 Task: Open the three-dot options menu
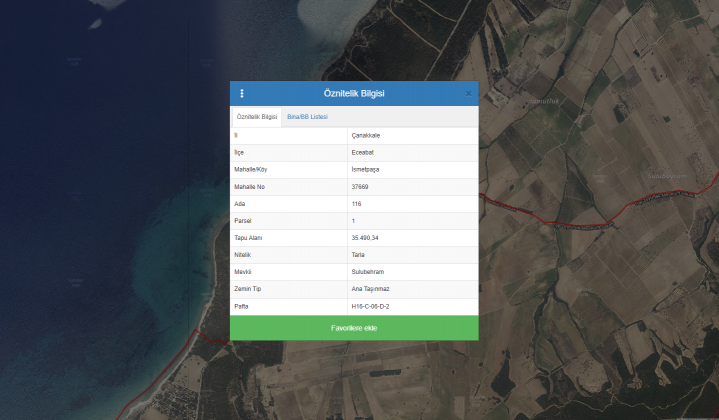tap(242, 94)
